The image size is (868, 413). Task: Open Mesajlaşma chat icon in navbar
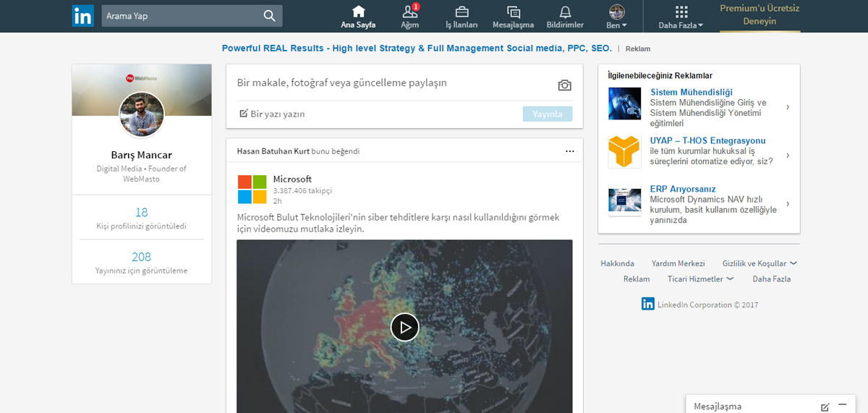tap(513, 12)
